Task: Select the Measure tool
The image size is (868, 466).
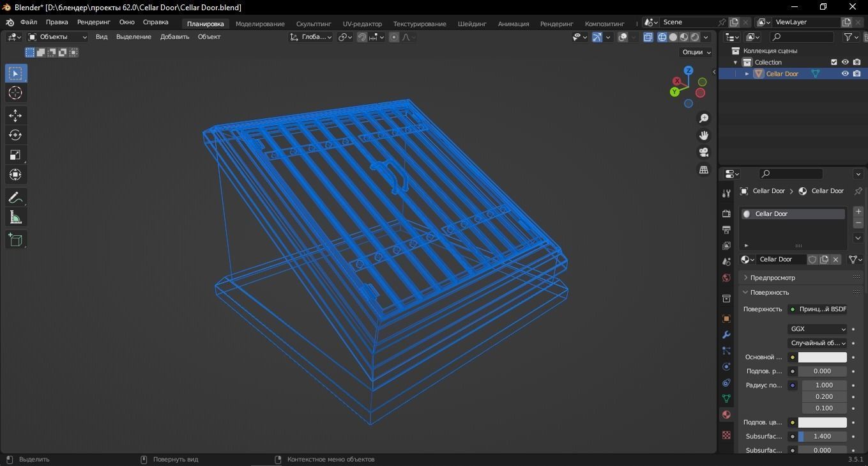Action: tap(15, 217)
